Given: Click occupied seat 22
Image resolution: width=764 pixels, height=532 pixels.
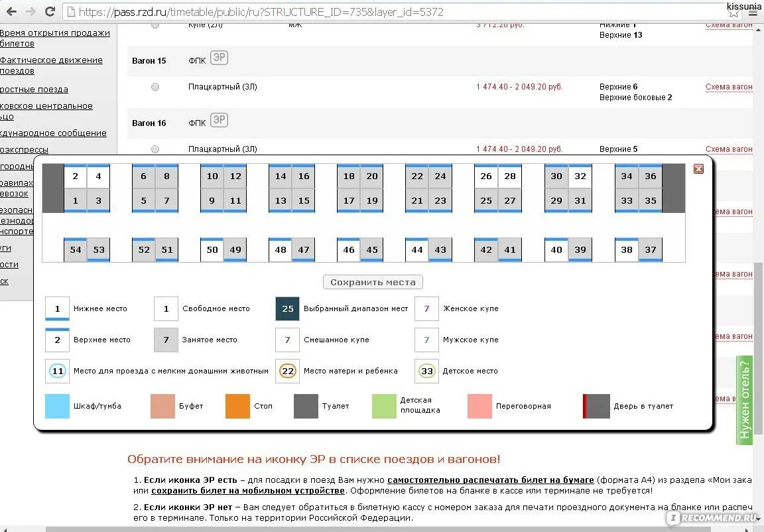Looking at the screenshot, I should click(x=416, y=176).
